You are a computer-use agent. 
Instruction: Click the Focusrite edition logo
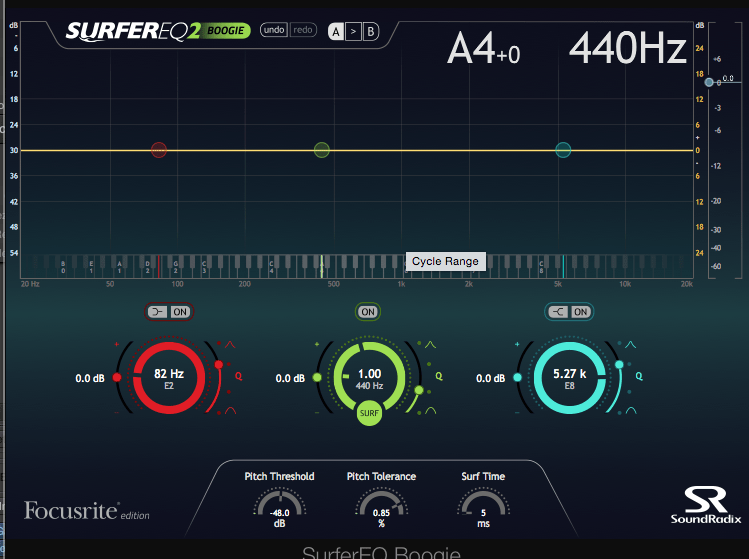pyautogui.click(x=86, y=511)
